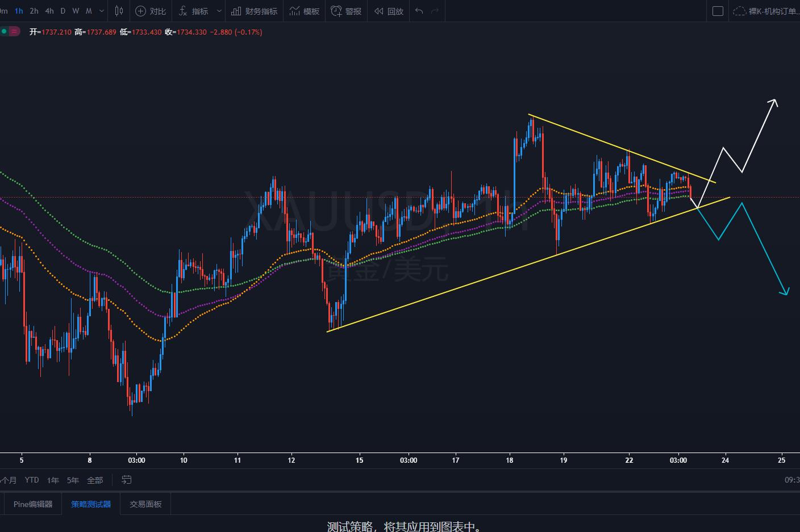Toggle the layout selection square icon
Viewport: 800px width, 532px height.
click(x=718, y=11)
